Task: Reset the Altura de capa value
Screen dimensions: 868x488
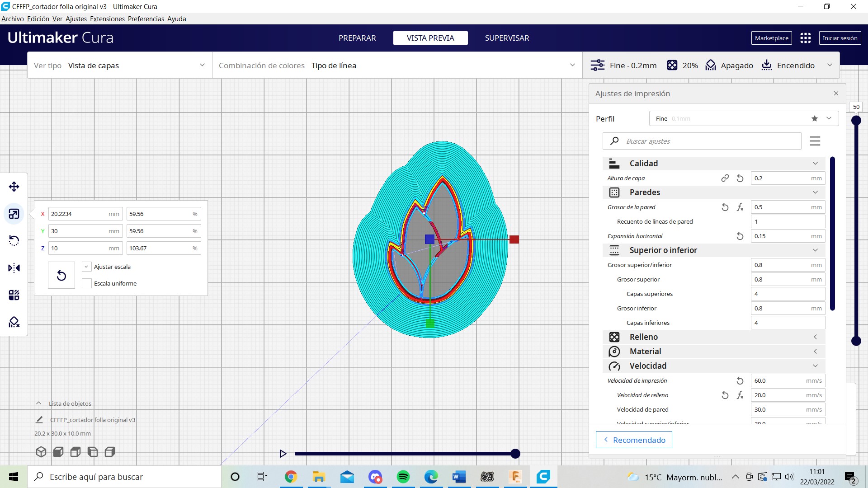Action: [740, 178]
